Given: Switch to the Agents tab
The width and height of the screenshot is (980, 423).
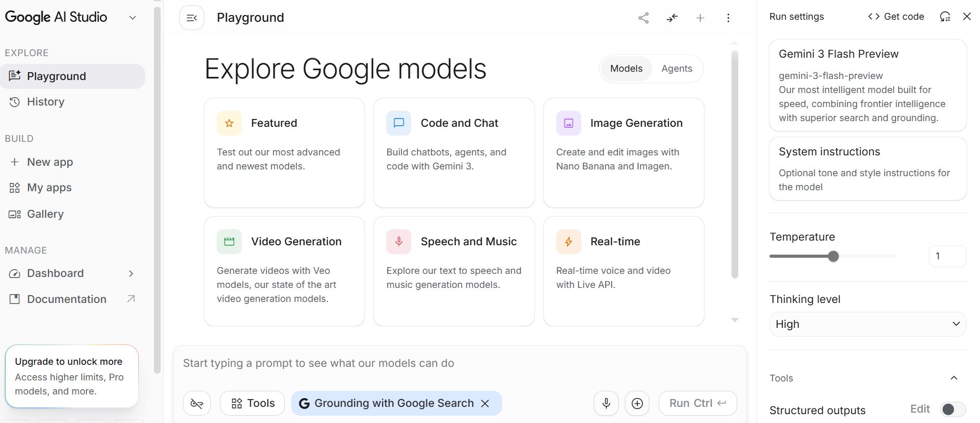Looking at the screenshot, I should point(676,69).
